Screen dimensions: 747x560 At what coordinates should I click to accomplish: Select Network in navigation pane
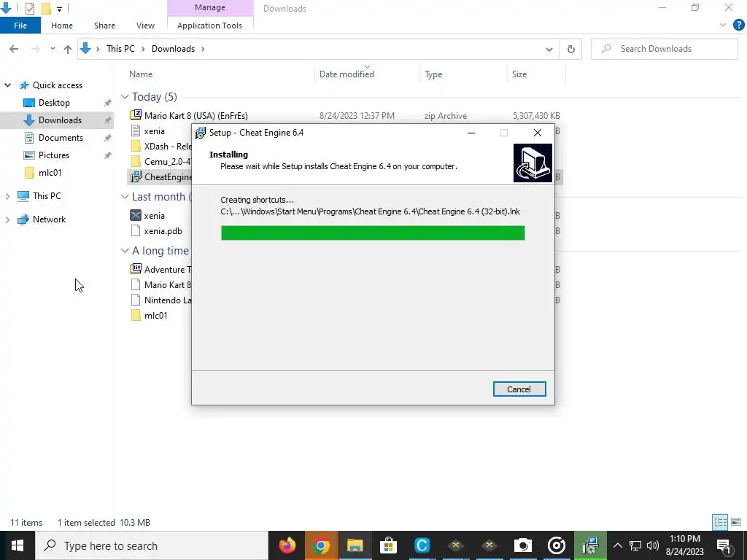[49, 219]
